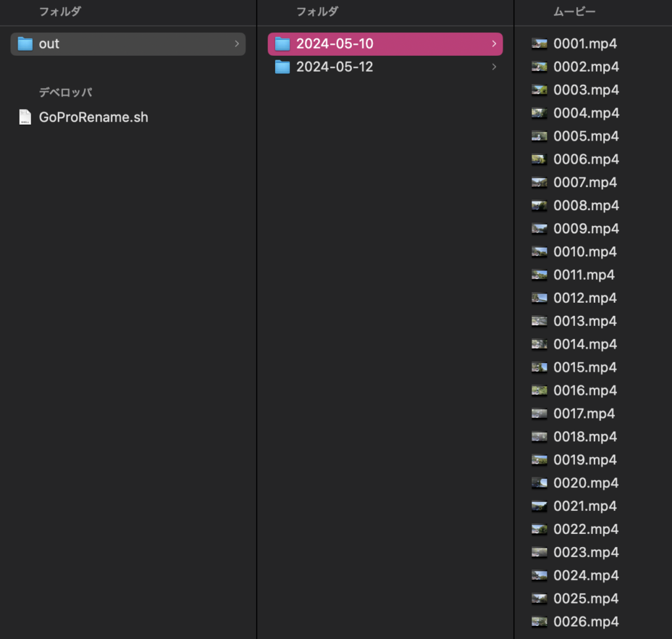Click the 0022.mp4 video thumbnail
The image size is (672, 639).
tap(539, 529)
